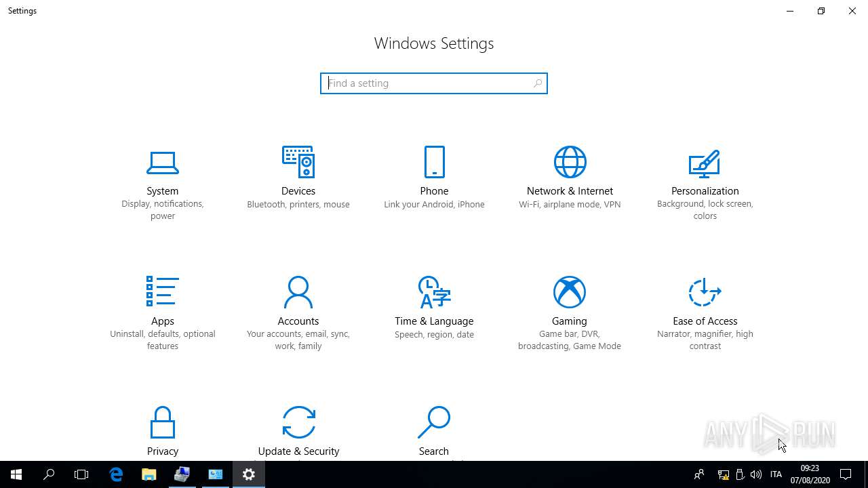Open the Devices keyboard and speaker icon
This screenshot has height=488, width=868.
[x=298, y=162]
